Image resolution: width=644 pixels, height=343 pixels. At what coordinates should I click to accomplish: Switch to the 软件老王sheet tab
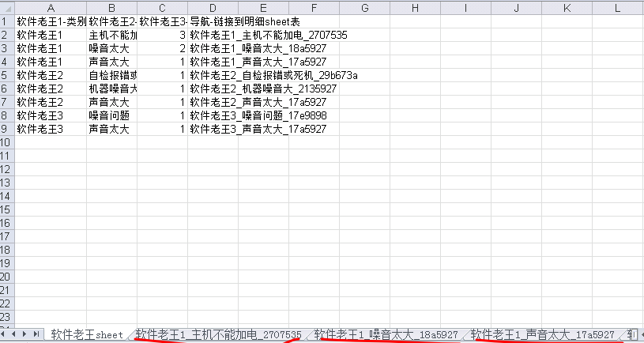tap(87, 335)
